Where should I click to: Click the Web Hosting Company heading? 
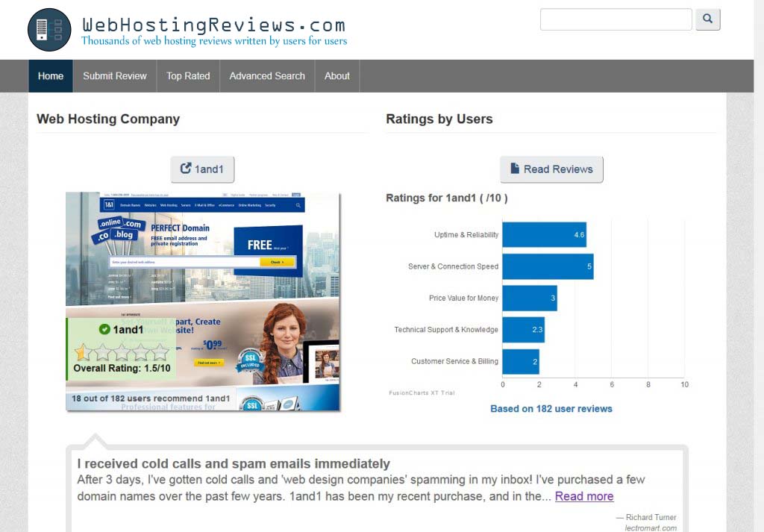108,119
